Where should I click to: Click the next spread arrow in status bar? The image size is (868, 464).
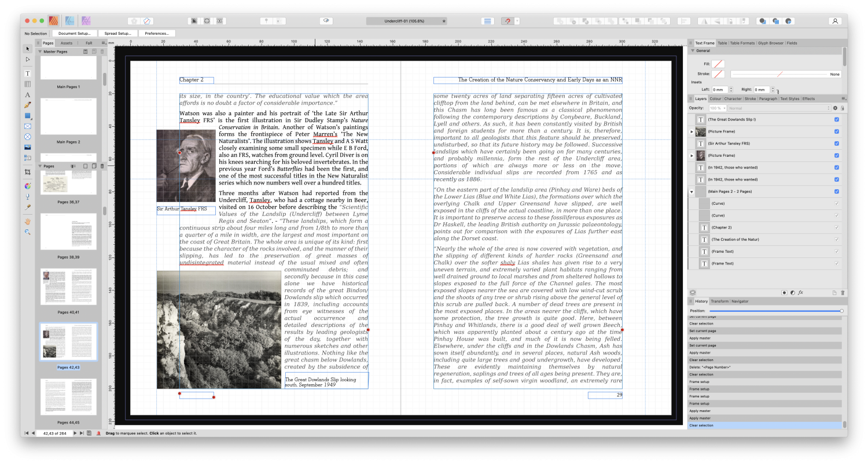(x=75, y=433)
